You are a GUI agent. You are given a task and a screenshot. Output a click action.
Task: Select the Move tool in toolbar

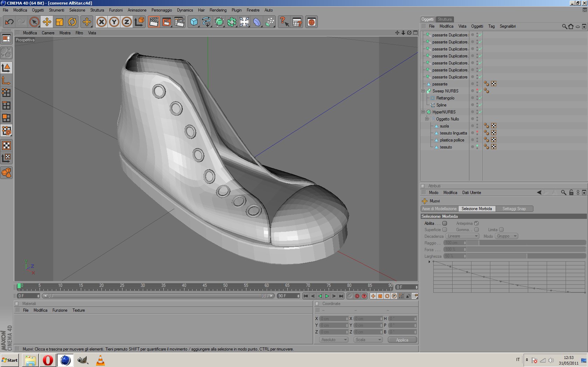(x=47, y=22)
